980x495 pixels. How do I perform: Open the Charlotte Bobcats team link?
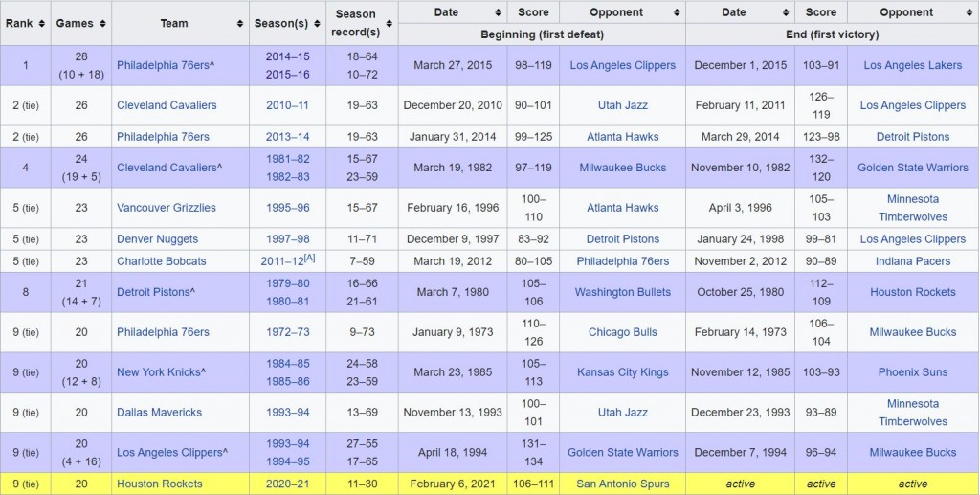(161, 260)
